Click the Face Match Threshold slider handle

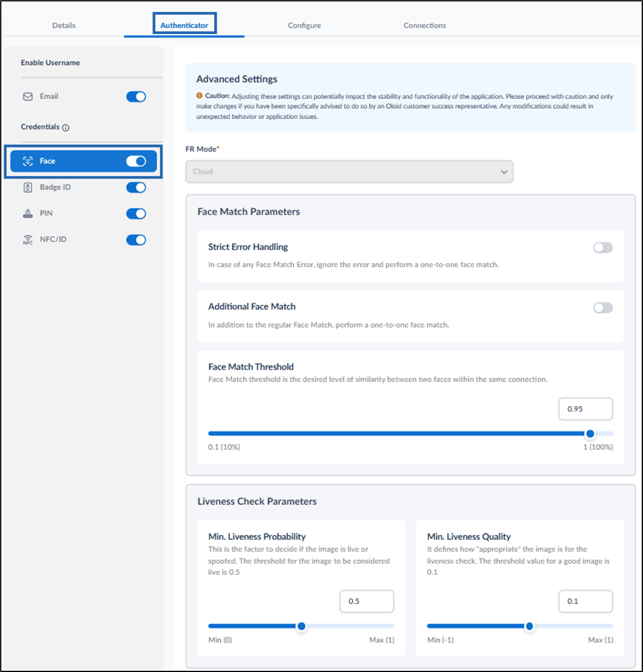(590, 434)
